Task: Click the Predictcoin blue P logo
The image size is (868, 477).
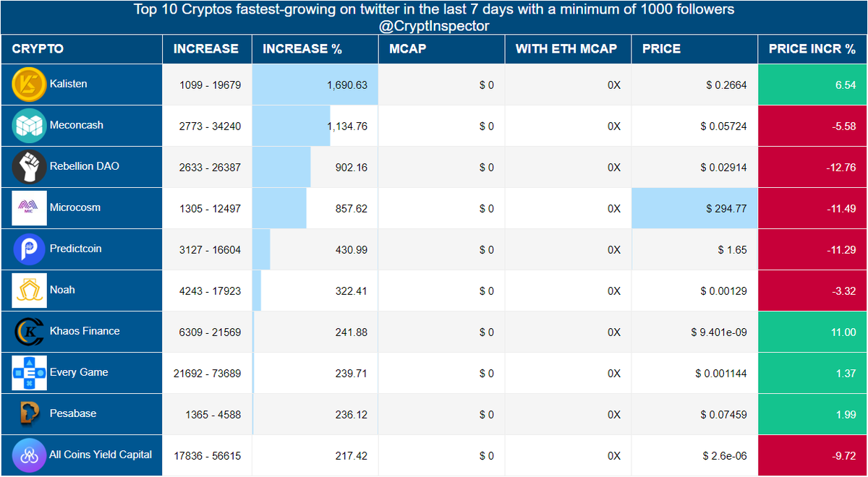Action: (30, 249)
